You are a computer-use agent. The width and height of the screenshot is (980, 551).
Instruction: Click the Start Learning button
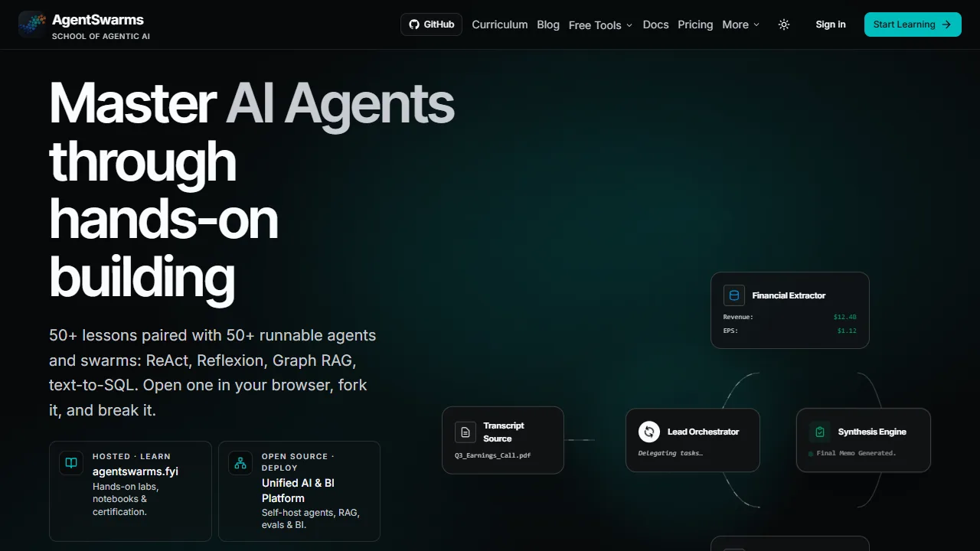[x=913, y=24]
